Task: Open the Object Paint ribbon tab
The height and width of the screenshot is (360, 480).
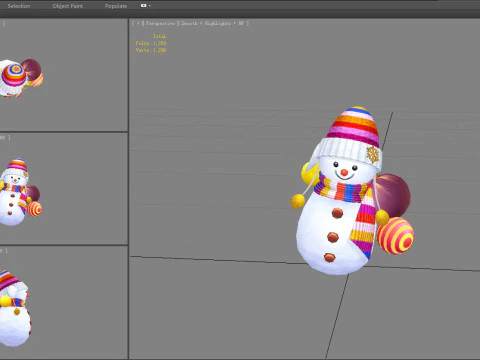Action: point(68,6)
